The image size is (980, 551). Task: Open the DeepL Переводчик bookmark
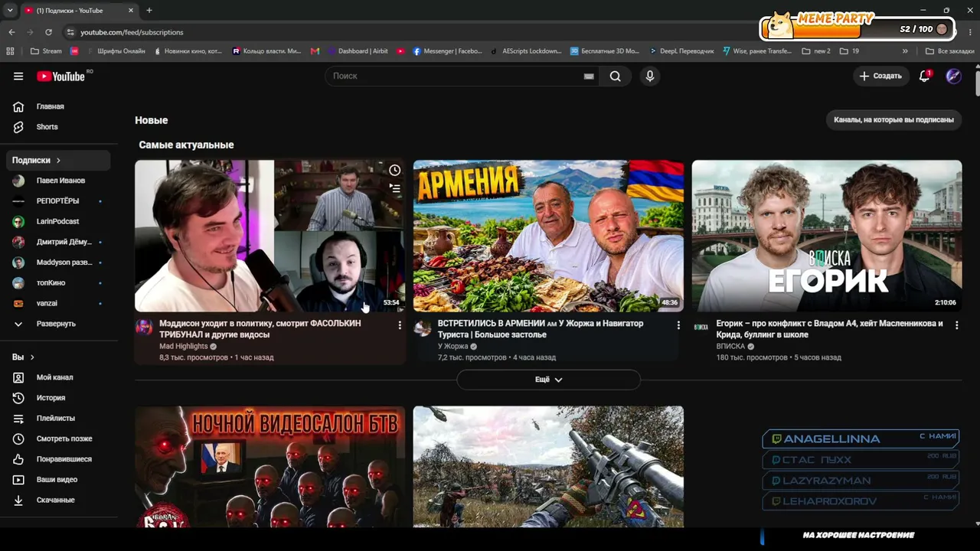(x=681, y=51)
